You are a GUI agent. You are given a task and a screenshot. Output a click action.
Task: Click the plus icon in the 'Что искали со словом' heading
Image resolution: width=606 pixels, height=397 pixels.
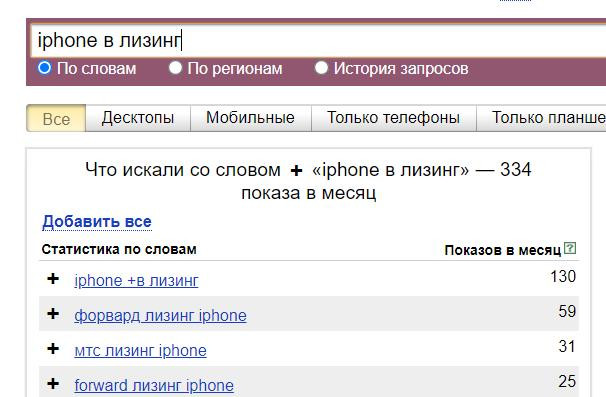click(x=296, y=170)
